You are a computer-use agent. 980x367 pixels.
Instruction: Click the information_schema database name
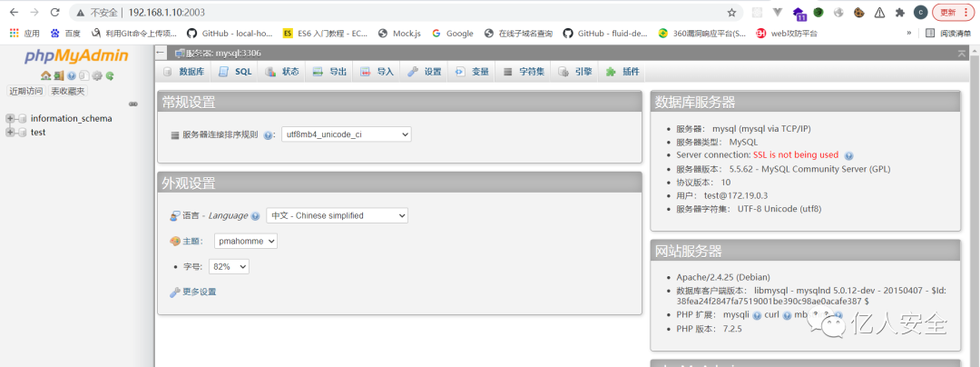click(72, 118)
